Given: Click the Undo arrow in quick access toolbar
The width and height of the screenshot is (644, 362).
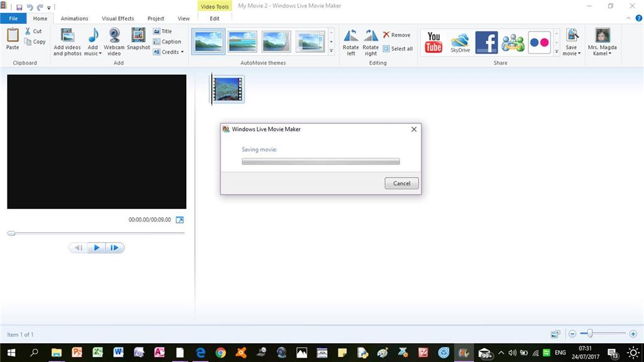Looking at the screenshot, I should click(x=30, y=8).
